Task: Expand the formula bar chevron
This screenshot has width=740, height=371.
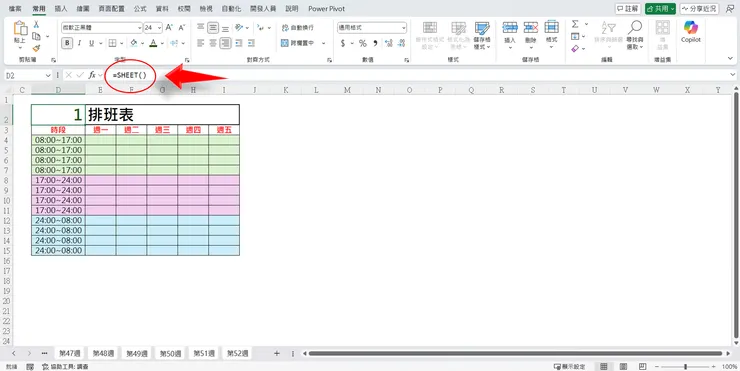Action: 732,75
